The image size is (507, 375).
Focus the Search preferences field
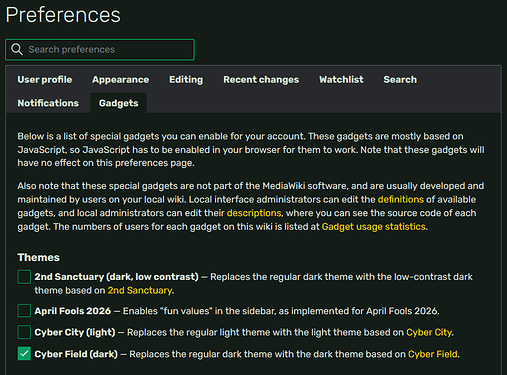pos(100,50)
